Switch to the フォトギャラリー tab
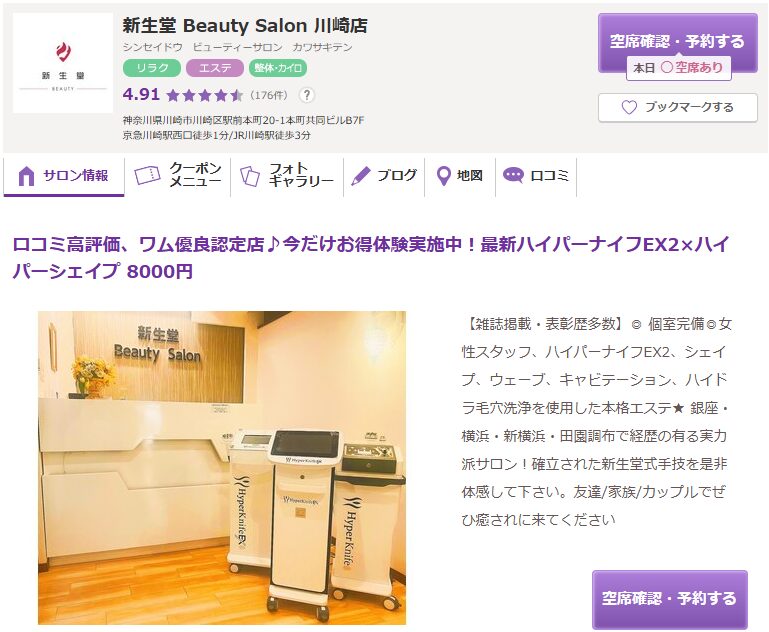769x632 pixels. point(287,176)
